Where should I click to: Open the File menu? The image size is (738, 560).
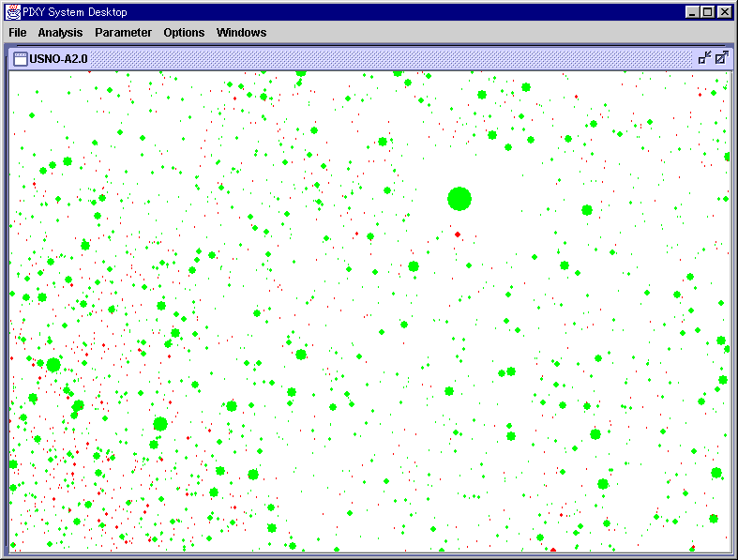18,33
